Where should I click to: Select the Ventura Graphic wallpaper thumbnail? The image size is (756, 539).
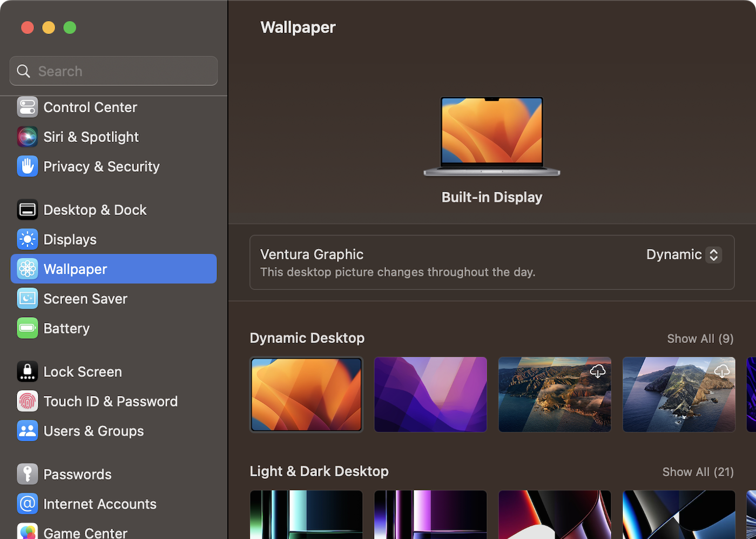(306, 394)
